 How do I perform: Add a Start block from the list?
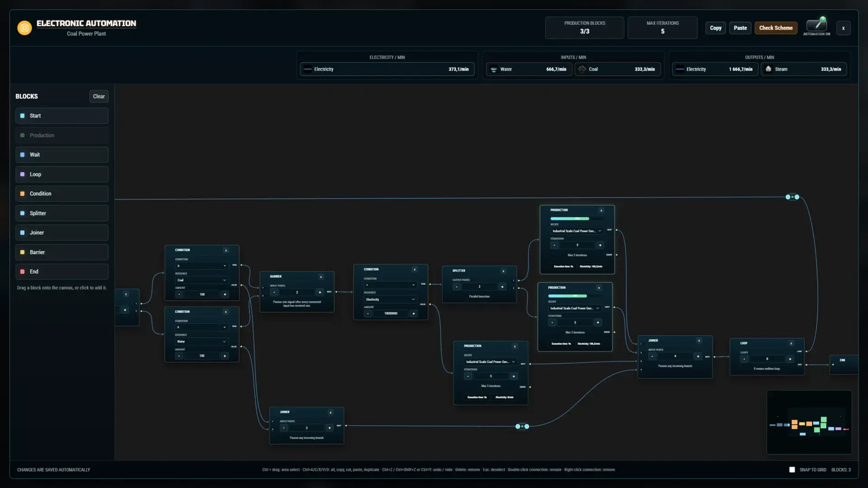click(x=62, y=116)
